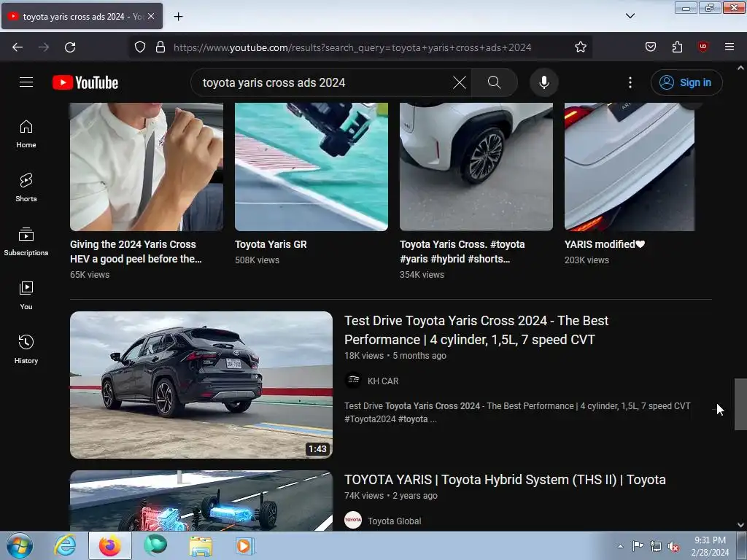Open Test Drive Toyota Yaris Cross thumbnail

pos(201,385)
